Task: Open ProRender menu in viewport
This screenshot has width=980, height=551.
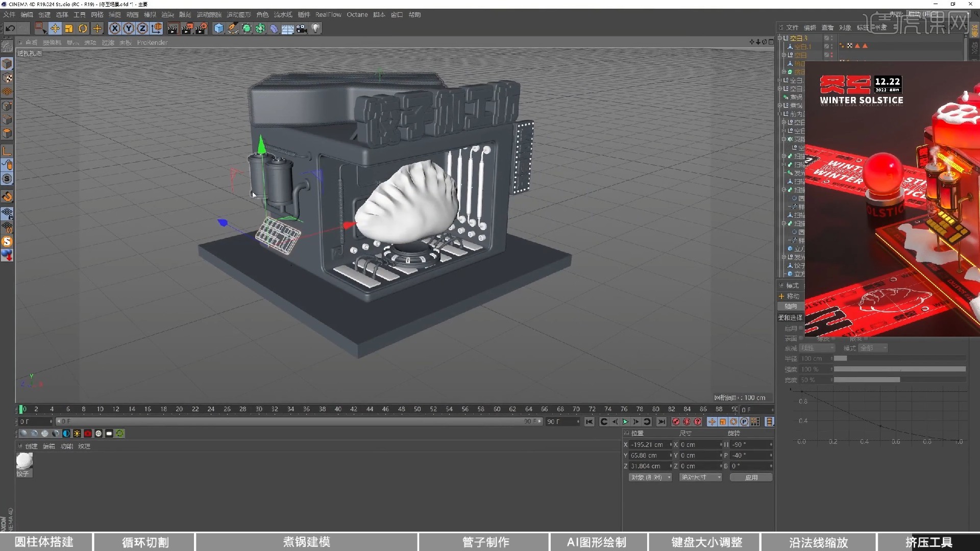Action: 152,42
